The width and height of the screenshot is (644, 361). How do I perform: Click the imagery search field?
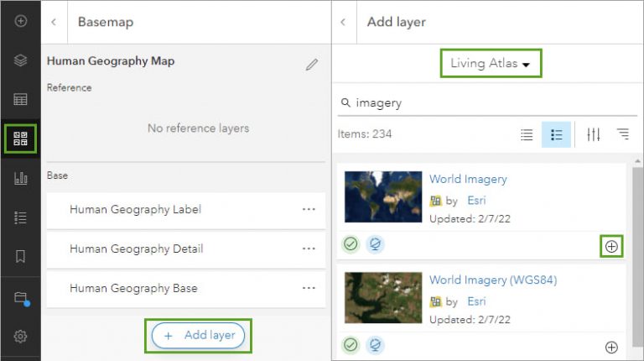coord(486,103)
